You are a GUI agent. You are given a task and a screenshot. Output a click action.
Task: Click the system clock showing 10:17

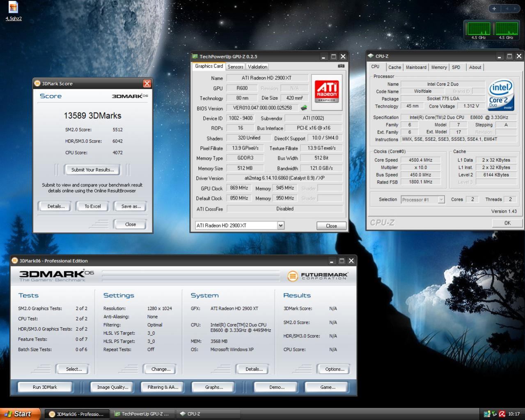(514, 414)
